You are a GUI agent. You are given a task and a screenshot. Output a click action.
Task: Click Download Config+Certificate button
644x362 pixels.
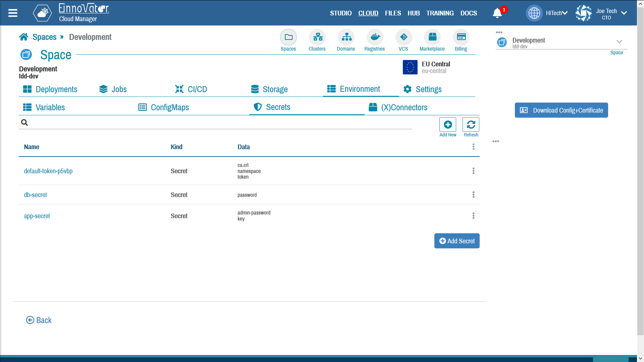coord(562,110)
